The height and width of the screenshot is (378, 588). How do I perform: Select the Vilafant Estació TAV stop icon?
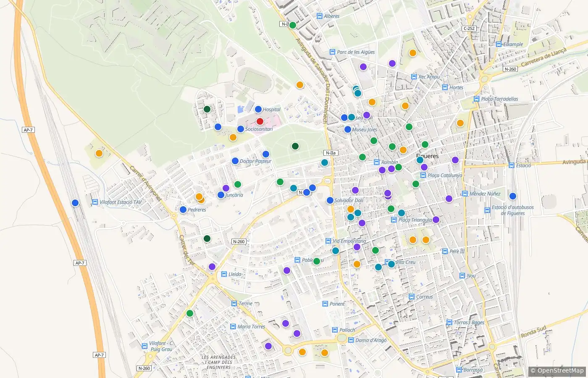(95, 202)
